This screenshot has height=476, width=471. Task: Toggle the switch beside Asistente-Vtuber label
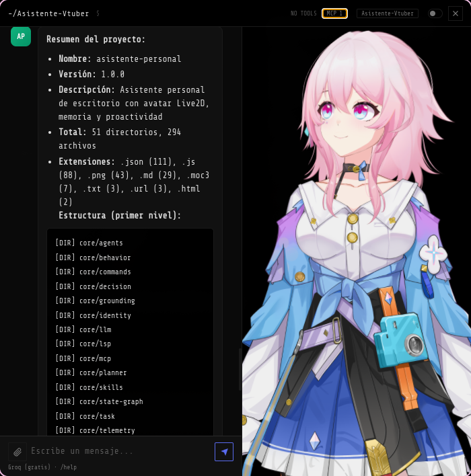click(x=435, y=13)
